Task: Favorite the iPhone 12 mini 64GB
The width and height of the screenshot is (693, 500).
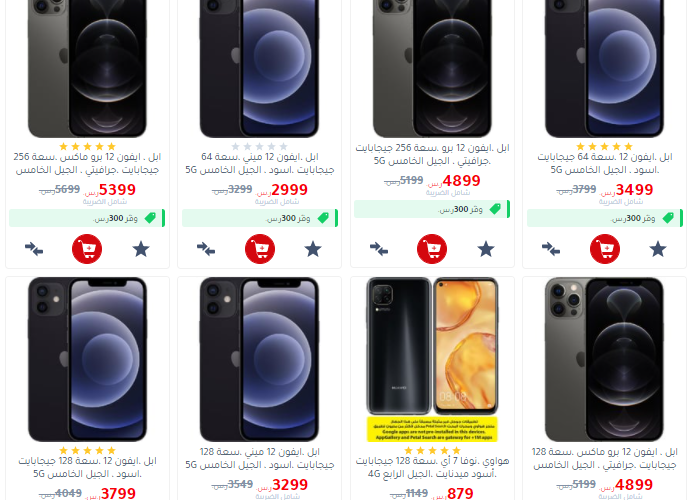Action: [x=313, y=249]
